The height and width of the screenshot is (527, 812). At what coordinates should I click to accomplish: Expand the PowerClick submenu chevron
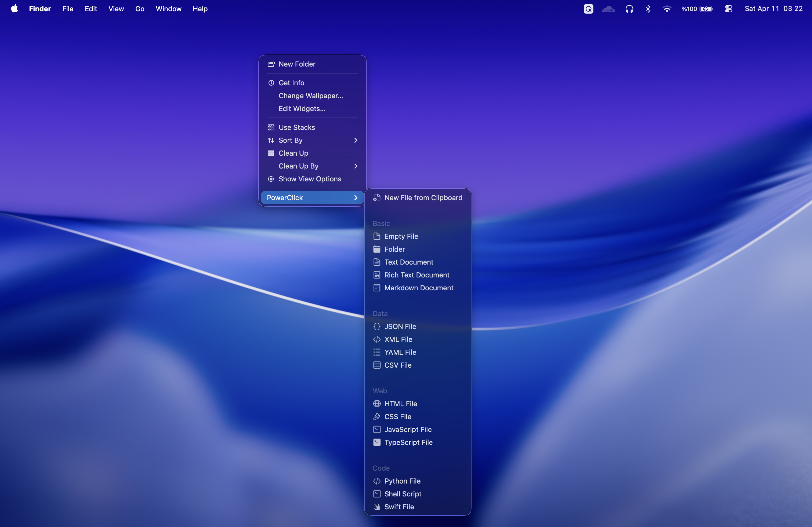coord(356,198)
